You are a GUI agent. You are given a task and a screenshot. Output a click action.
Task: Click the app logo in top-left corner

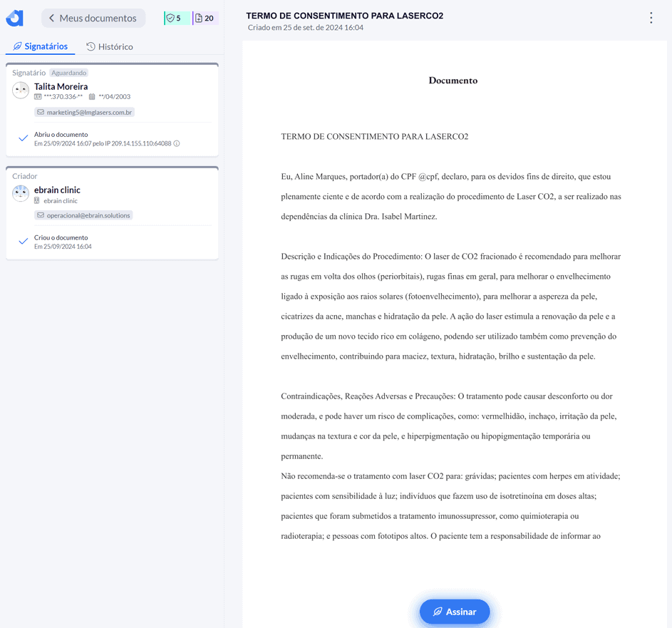(x=15, y=19)
